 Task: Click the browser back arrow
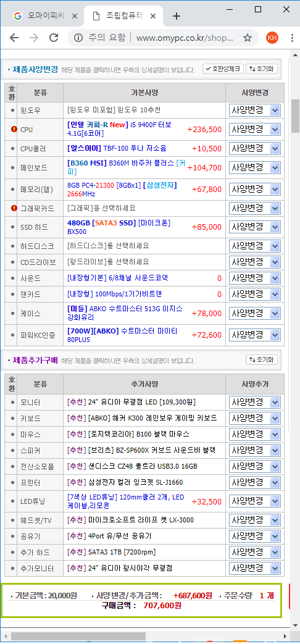coord(14,38)
